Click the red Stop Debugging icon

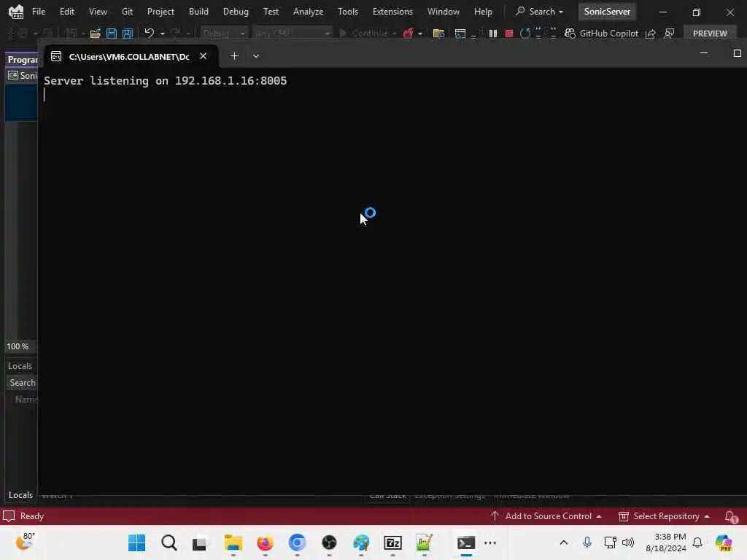tap(508, 34)
